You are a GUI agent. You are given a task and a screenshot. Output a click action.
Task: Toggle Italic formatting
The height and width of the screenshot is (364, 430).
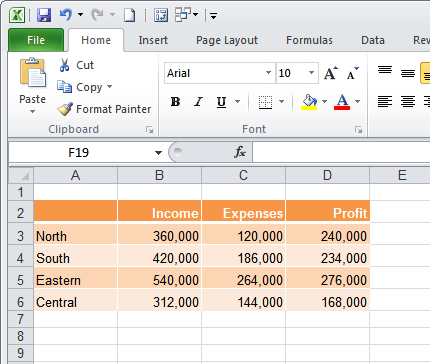coord(199,102)
